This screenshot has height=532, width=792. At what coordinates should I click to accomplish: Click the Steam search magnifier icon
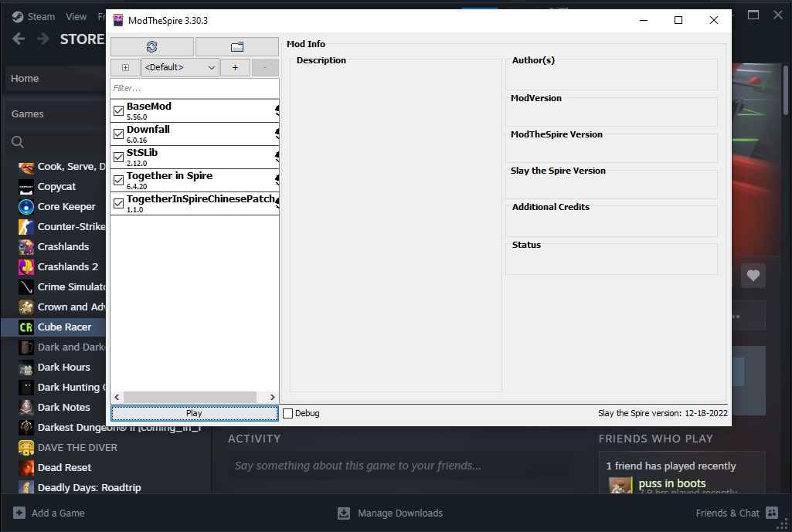coord(18,142)
